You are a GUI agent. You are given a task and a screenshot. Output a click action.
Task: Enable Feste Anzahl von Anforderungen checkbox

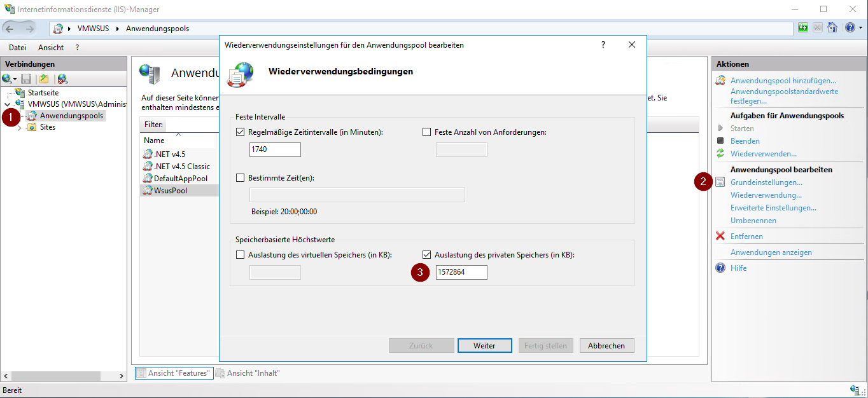427,132
